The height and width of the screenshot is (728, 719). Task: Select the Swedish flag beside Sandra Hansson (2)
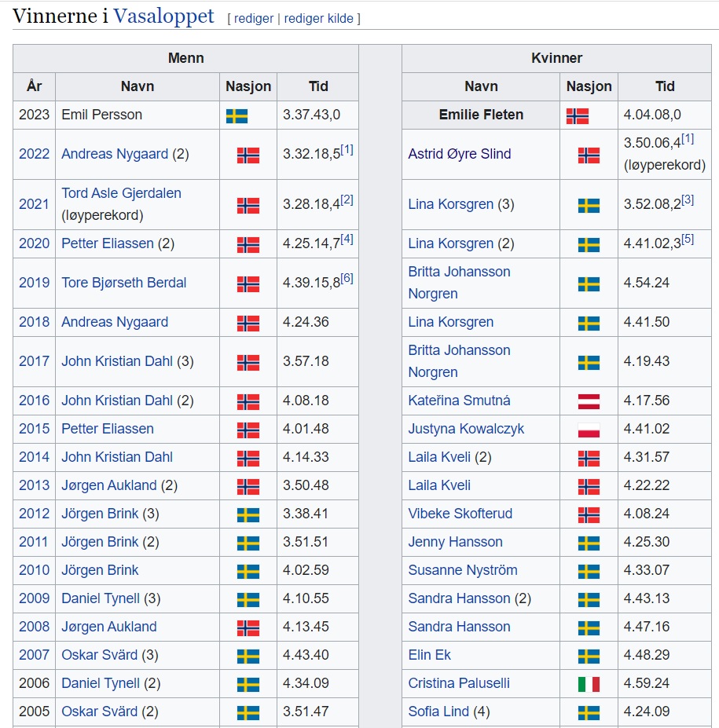click(589, 600)
